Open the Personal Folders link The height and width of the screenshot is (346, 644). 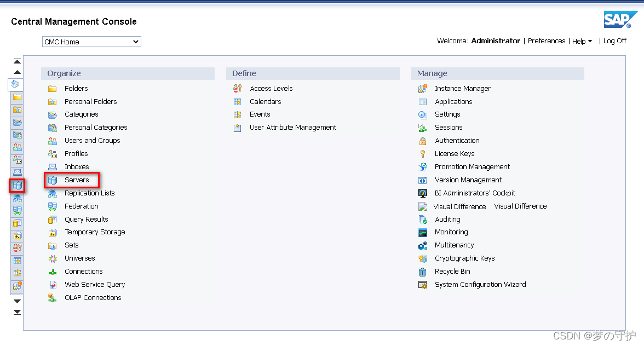(90, 101)
